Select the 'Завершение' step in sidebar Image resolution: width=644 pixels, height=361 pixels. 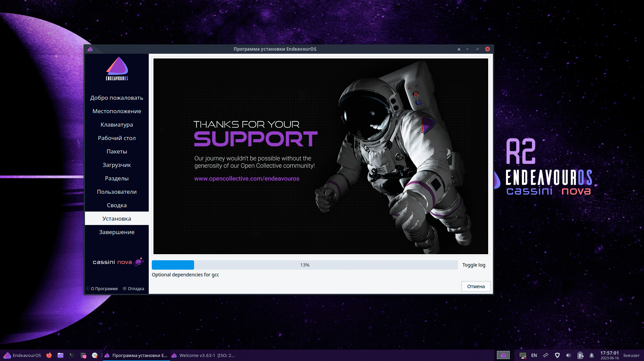(x=117, y=232)
